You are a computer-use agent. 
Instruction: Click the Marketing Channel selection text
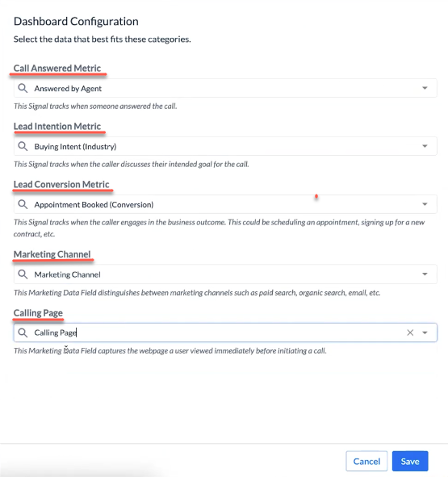[67, 274]
